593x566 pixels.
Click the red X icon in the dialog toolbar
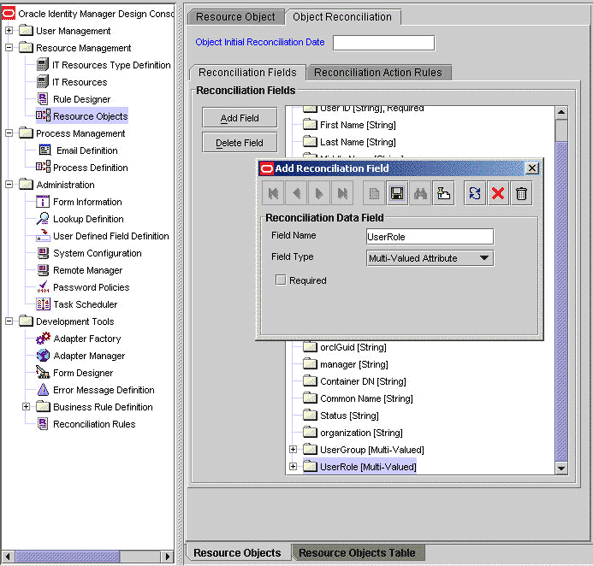point(498,194)
